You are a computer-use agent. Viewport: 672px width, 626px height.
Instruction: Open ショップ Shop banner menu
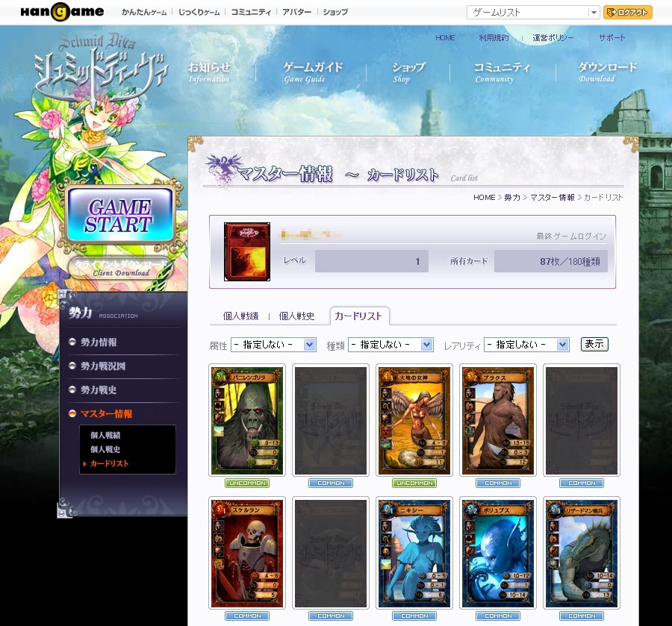coord(409,72)
